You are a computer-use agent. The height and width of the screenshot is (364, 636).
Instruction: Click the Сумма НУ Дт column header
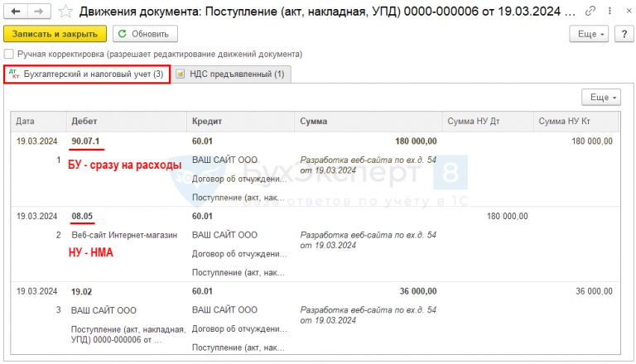point(488,122)
